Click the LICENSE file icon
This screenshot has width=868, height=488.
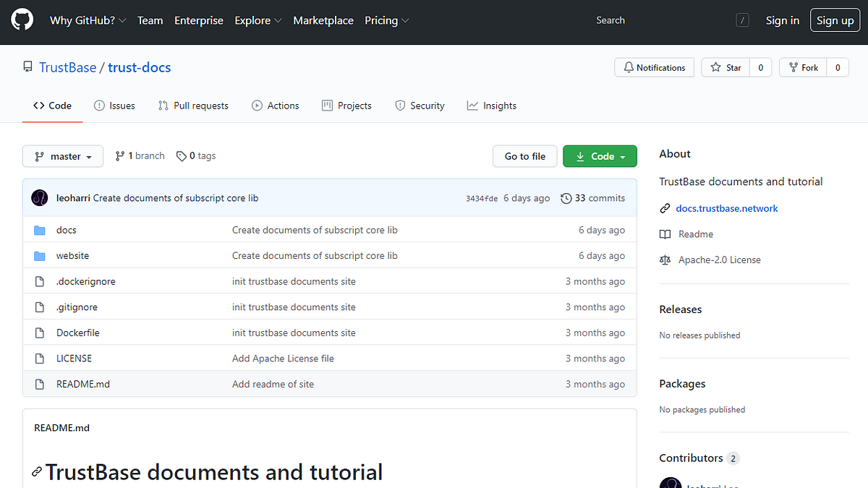click(40, 359)
